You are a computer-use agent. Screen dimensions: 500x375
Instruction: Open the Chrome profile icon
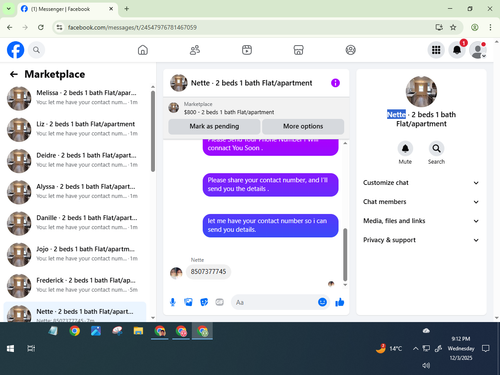(x=475, y=27)
